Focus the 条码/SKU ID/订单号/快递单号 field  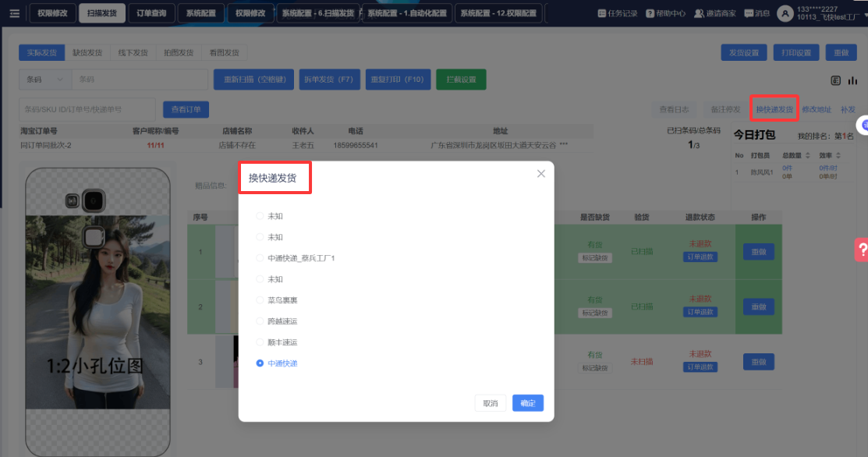[87, 109]
